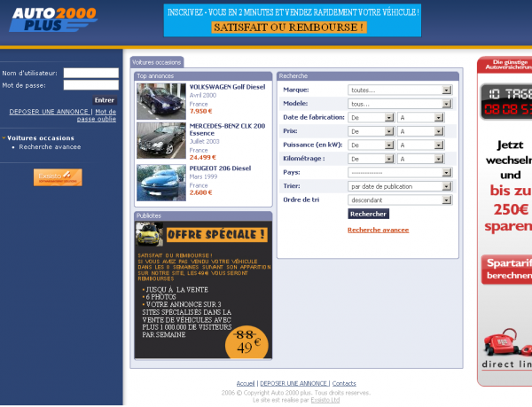
Task: Open Kilométrage 'A' dropdown
Action: click(x=420, y=159)
